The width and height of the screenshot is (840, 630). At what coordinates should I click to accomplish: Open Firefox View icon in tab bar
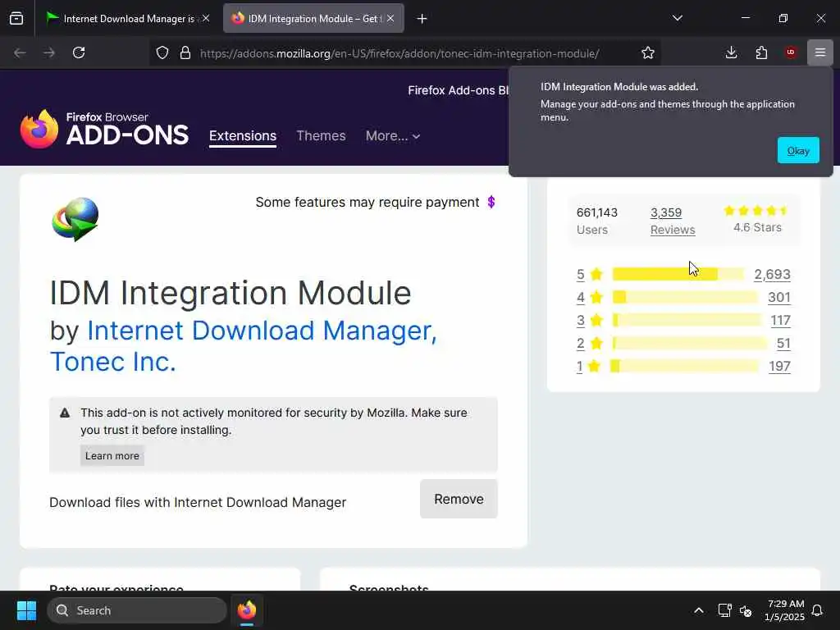coord(16,19)
